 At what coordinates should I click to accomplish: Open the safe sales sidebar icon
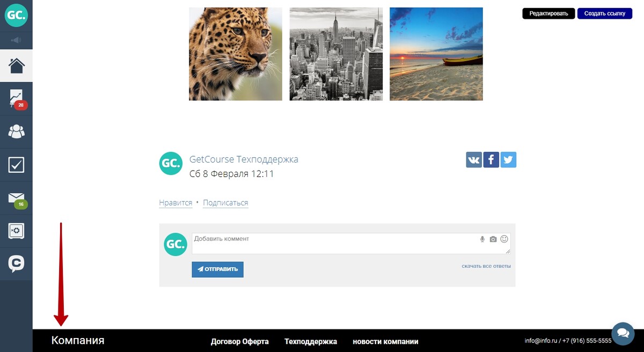click(x=16, y=231)
